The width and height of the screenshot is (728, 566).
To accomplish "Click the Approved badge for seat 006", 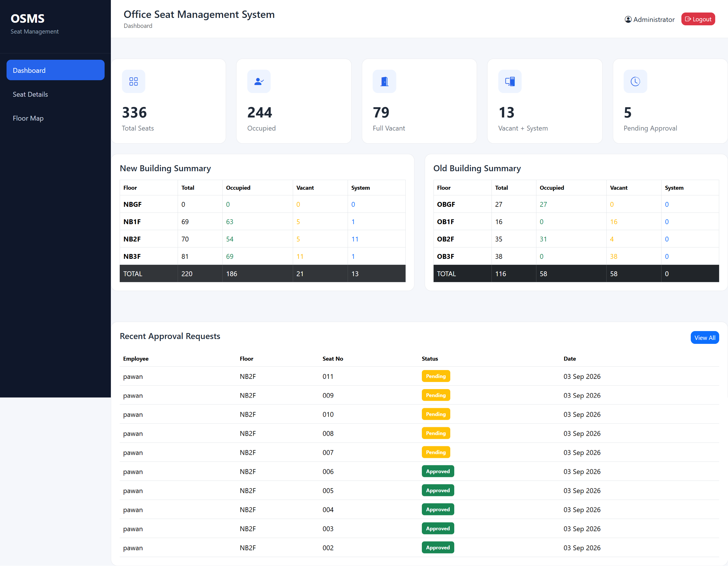I will tap(438, 471).
